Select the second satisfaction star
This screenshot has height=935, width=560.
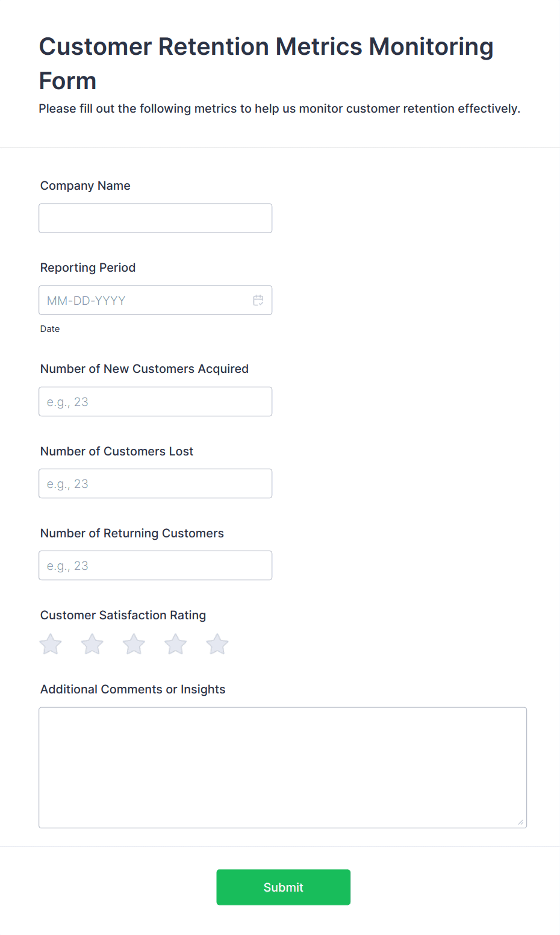click(x=92, y=644)
